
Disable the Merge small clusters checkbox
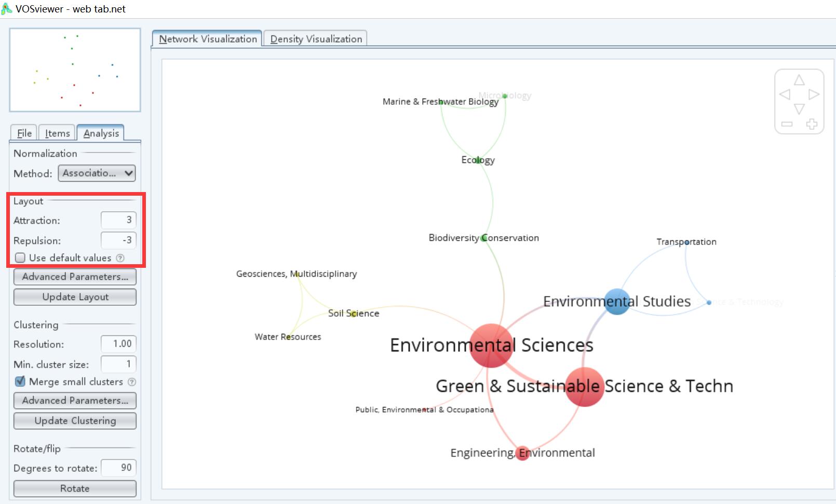[x=20, y=382]
